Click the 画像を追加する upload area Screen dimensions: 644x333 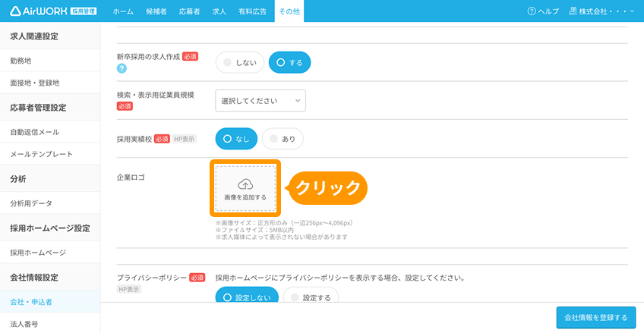coord(245,188)
